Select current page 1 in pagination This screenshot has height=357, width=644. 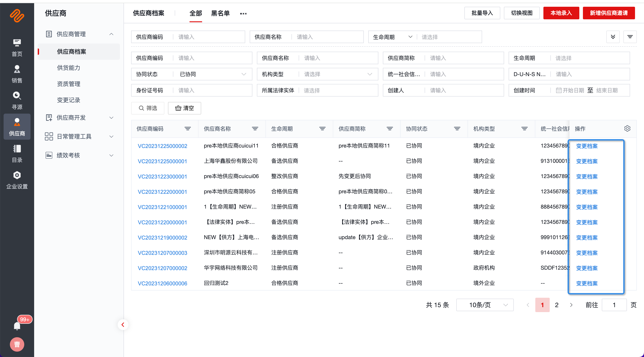tap(542, 305)
